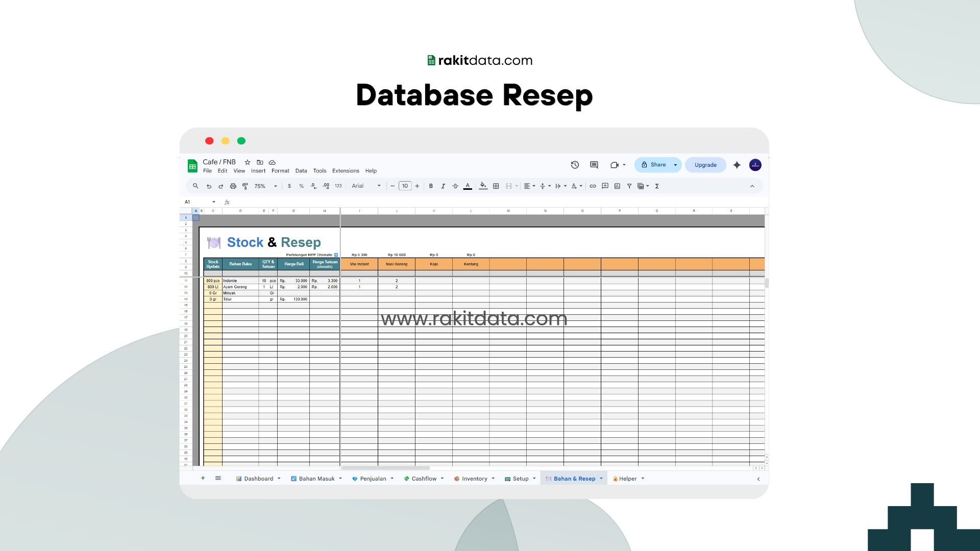
Task: Click the Gemini sparkle icon
Action: [x=737, y=165]
